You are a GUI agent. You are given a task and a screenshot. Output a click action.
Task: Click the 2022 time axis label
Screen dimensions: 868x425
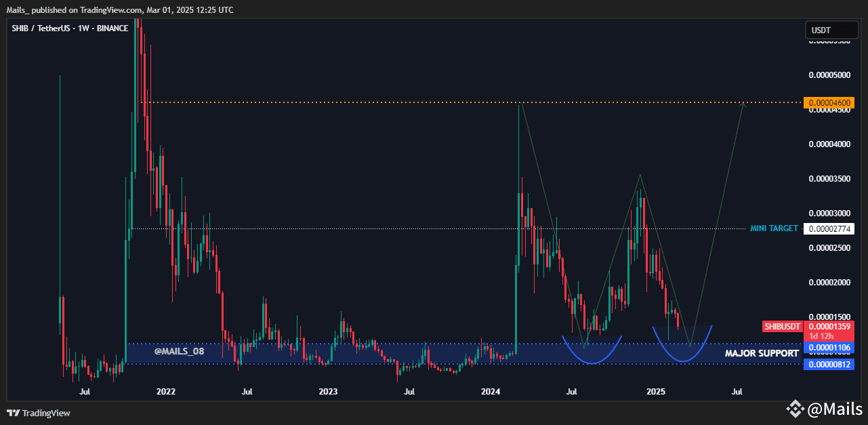tap(166, 391)
